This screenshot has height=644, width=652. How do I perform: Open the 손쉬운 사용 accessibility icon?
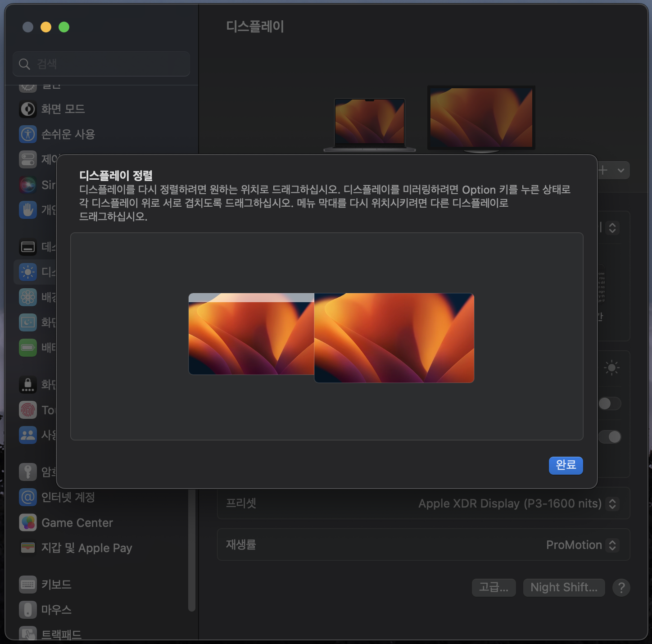(28, 134)
